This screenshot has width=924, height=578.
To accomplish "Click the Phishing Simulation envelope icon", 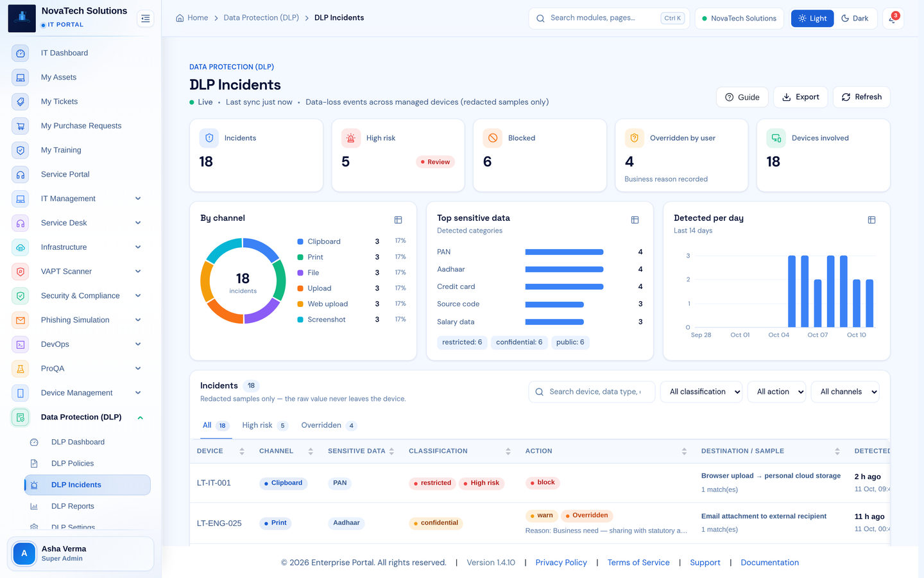I will 21,320.
